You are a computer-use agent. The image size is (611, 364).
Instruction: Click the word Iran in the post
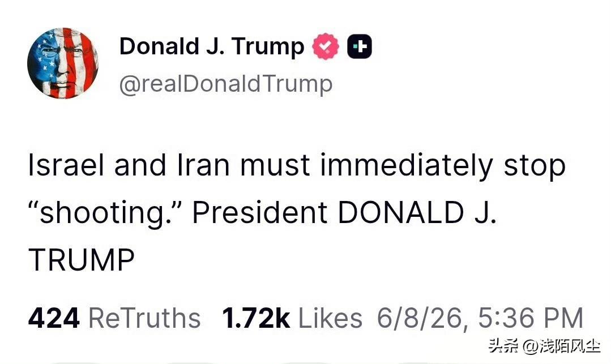[x=203, y=165]
